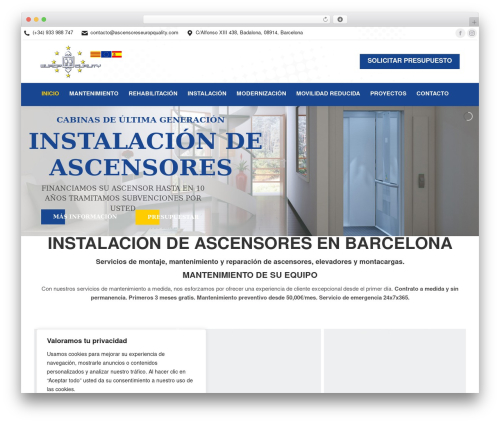Screen dimensions: 500x423
Task: Click the right gray placeholder card
Action: (395, 361)
